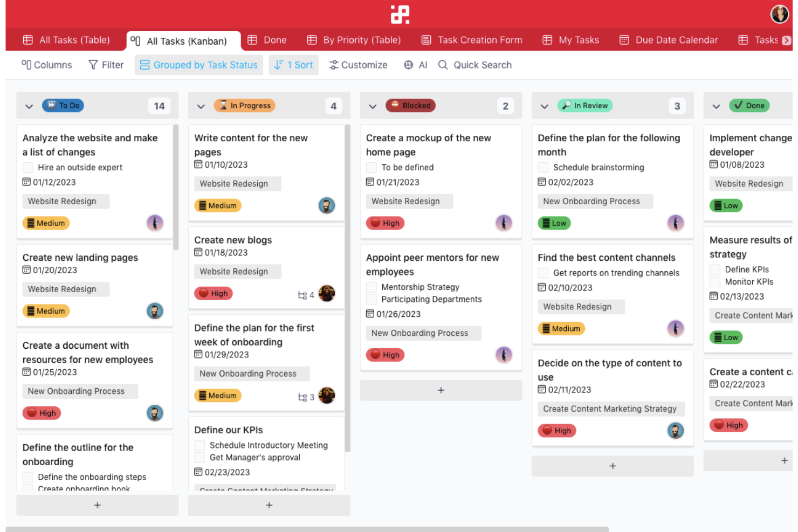This screenshot has width=798, height=532.
Task: Click the Filter funnel icon
Action: pyautogui.click(x=93, y=65)
